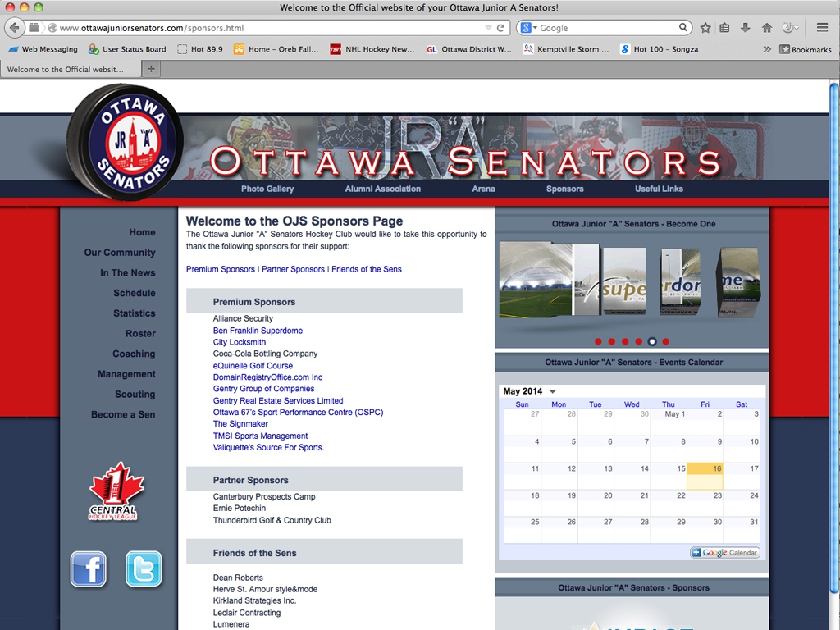Click the browser back arrow button
The width and height of the screenshot is (840, 630).
click(x=15, y=28)
